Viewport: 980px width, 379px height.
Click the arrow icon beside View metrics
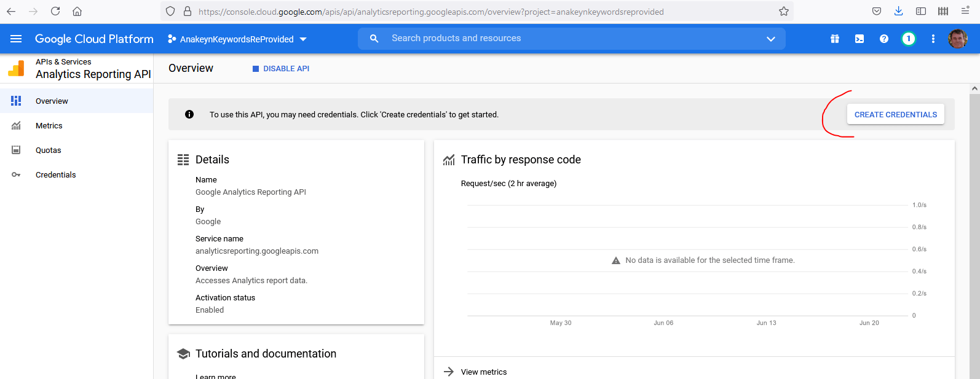pyautogui.click(x=449, y=372)
